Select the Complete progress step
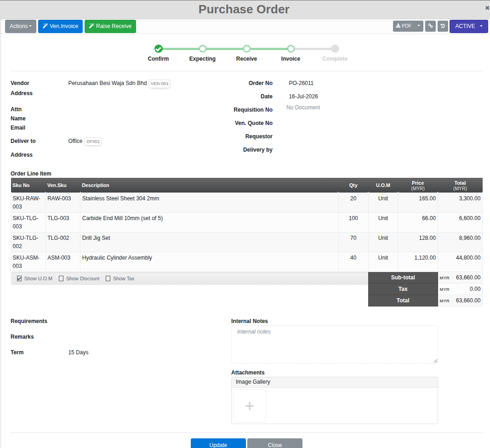 coord(335,49)
